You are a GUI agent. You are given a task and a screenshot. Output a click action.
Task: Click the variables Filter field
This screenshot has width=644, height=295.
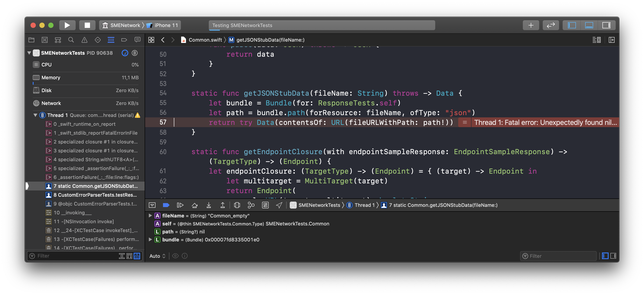(558, 256)
